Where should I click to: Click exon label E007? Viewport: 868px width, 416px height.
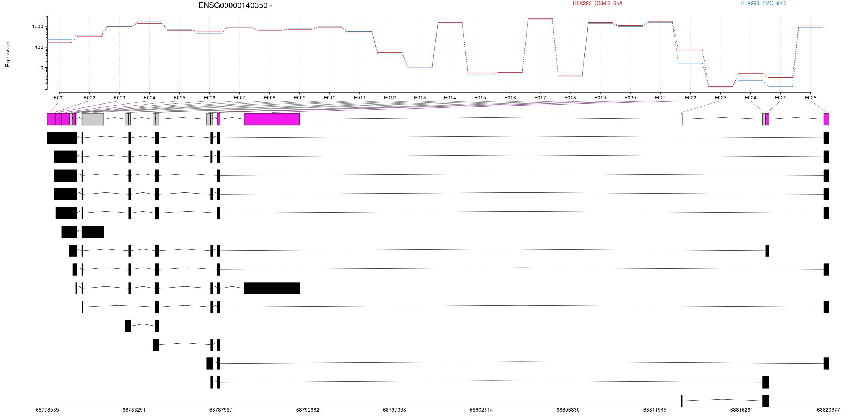239,98
